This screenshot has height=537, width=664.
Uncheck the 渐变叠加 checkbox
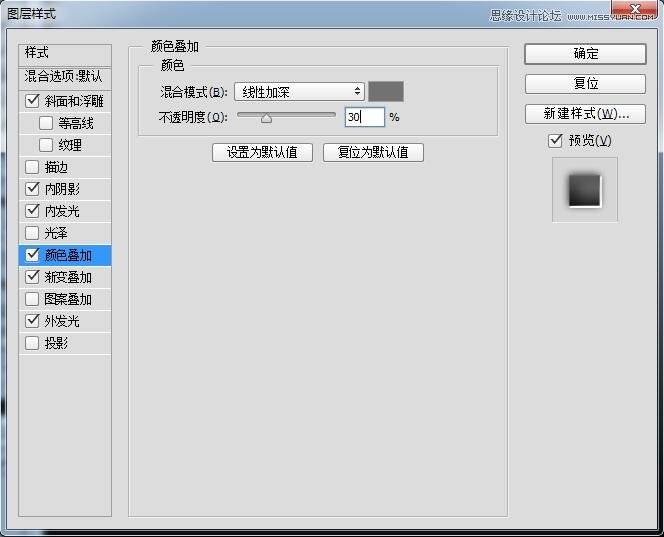32,277
